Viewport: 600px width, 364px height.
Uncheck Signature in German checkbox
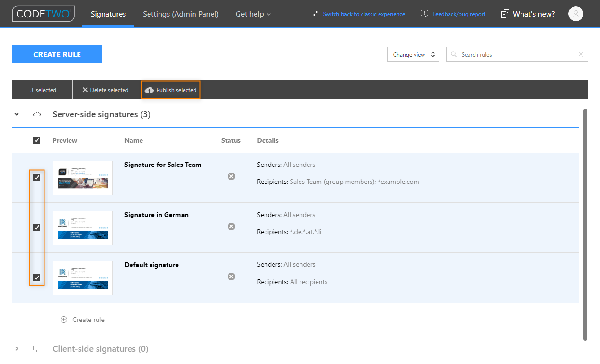pos(37,227)
